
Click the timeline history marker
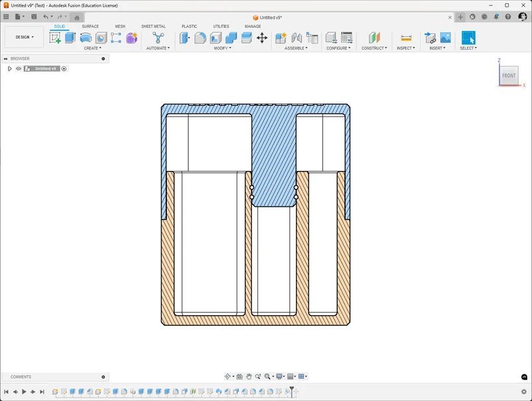291,392
